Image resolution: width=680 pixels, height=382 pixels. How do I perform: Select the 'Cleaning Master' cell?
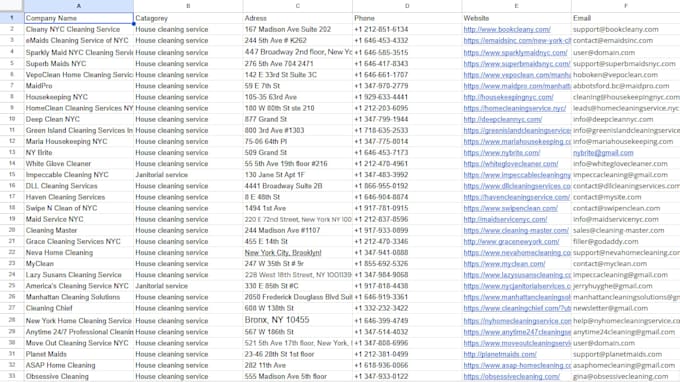pyautogui.click(x=78, y=230)
